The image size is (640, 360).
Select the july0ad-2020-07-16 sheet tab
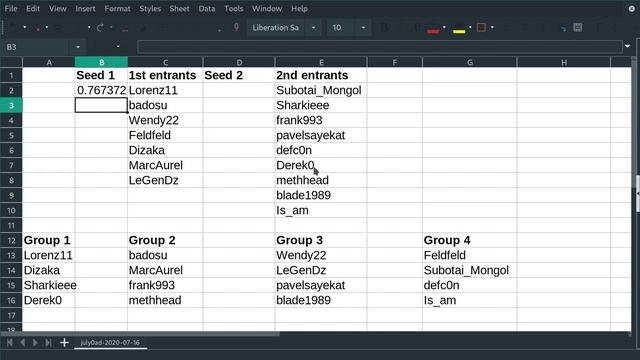click(x=110, y=342)
